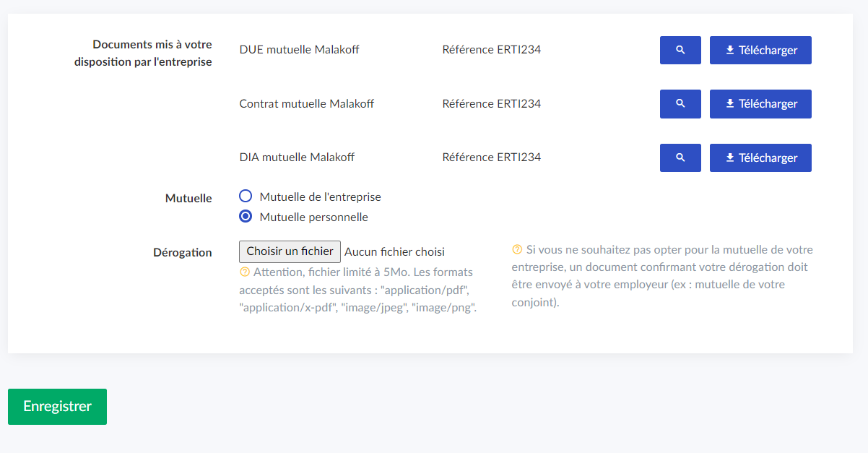The image size is (868, 453).
Task: Click the reference text in the DIA row
Action: [491, 157]
